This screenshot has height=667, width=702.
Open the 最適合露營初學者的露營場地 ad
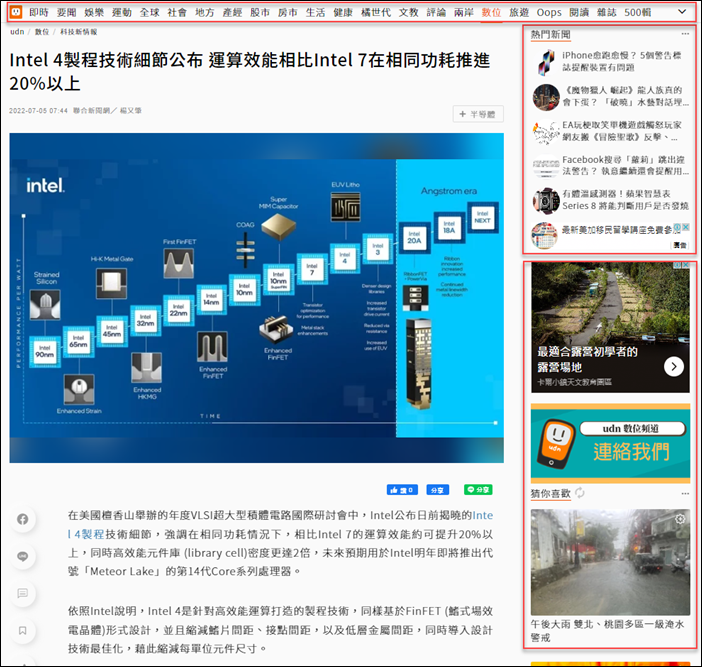610,327
